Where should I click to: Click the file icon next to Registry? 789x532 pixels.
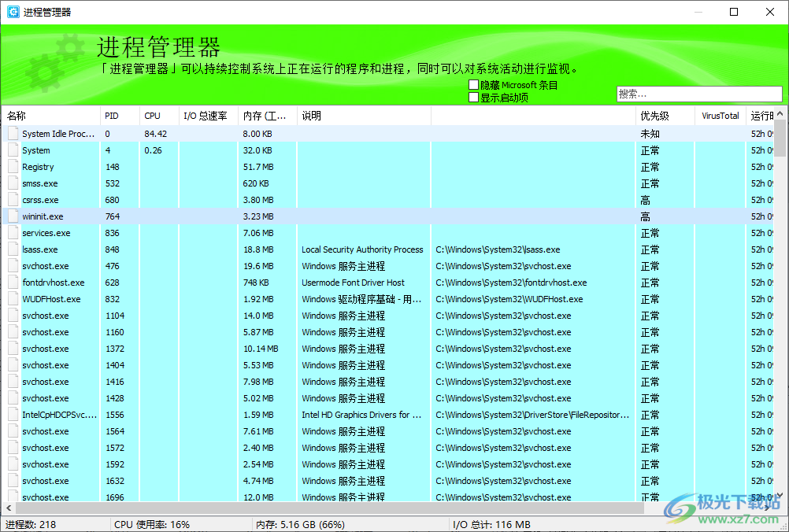[13, 167]
